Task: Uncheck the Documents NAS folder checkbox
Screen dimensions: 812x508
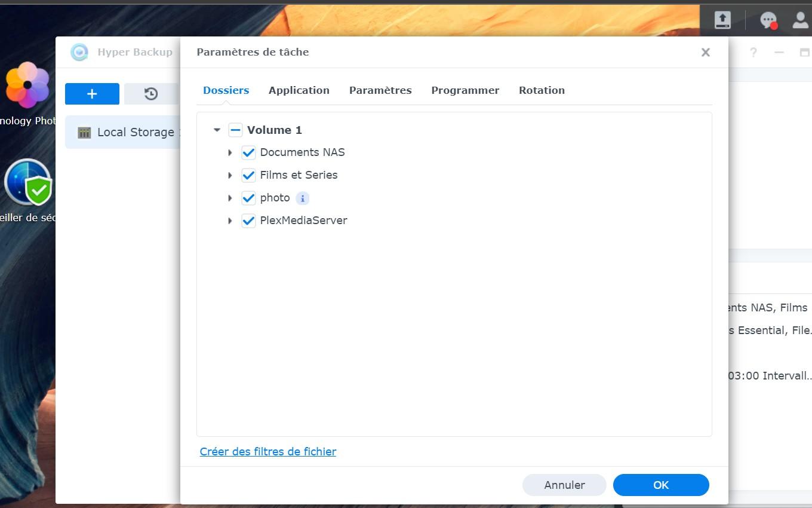Action: pos(248,152)
